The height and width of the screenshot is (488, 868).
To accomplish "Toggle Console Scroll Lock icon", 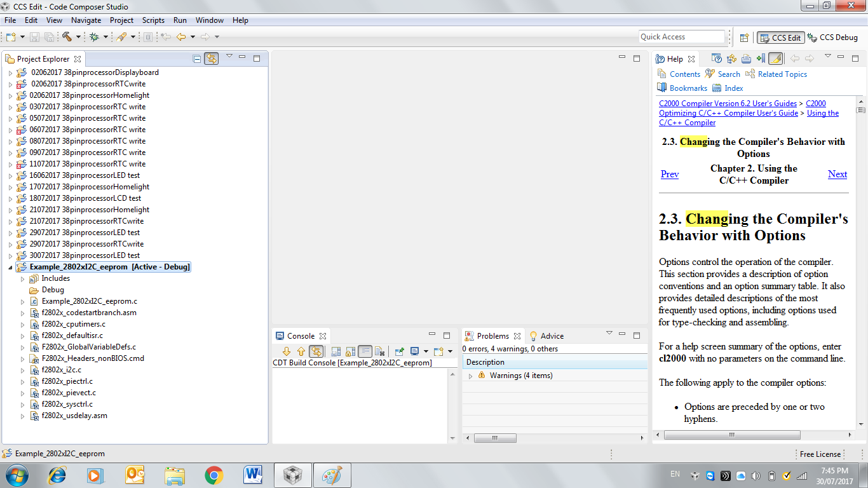I will click(x=350, y=351).
